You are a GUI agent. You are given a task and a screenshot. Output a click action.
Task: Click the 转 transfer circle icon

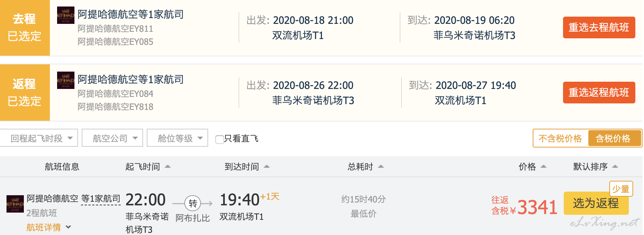click(193, 204)
